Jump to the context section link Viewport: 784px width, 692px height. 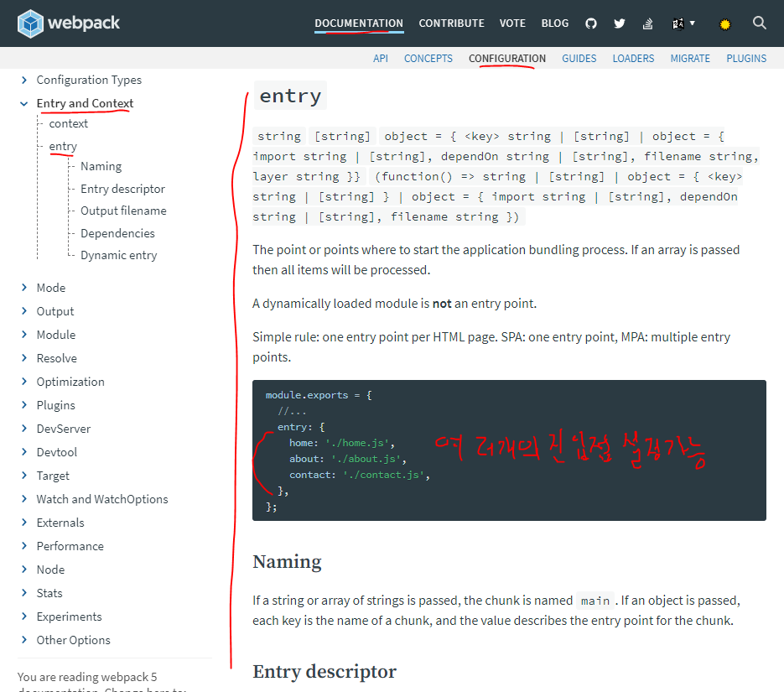68,123
